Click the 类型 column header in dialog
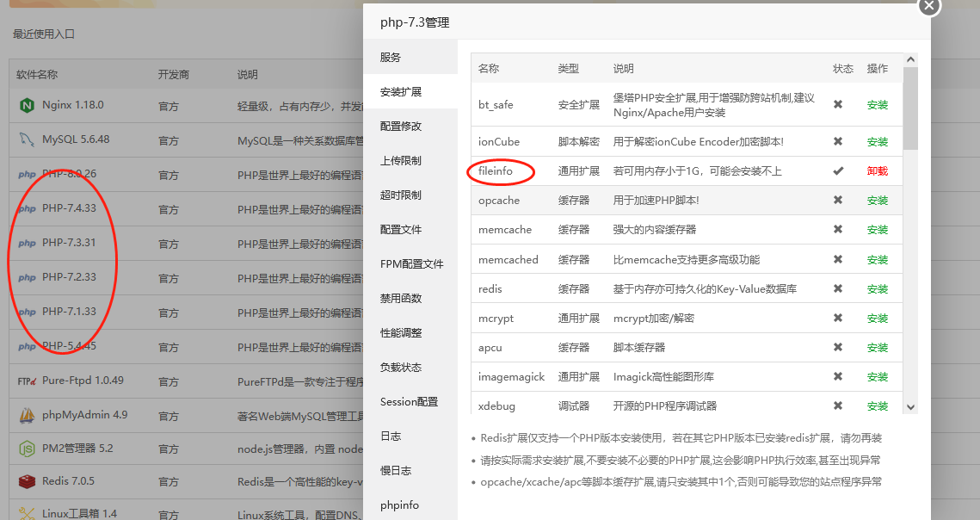The image size is (980, 520). [569, 68]
